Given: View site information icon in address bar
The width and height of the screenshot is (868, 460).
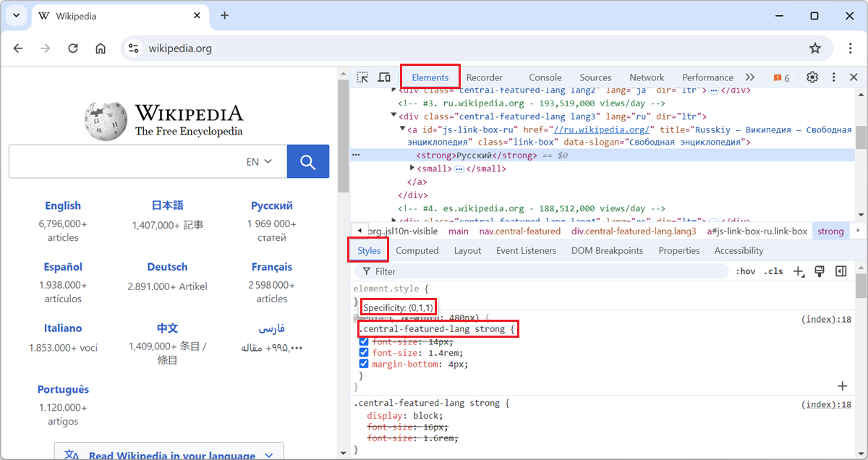Looking at the screenshot, I should [133, 48].
